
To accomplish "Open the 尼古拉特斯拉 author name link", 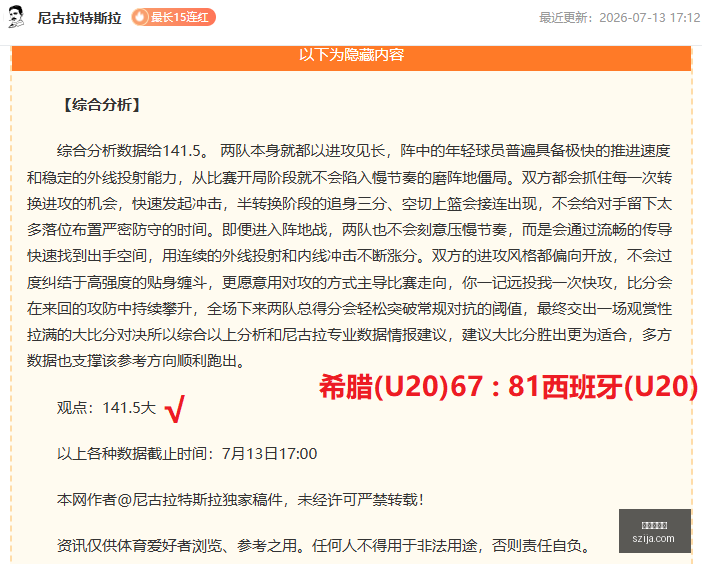I will [x=79, y=18].
